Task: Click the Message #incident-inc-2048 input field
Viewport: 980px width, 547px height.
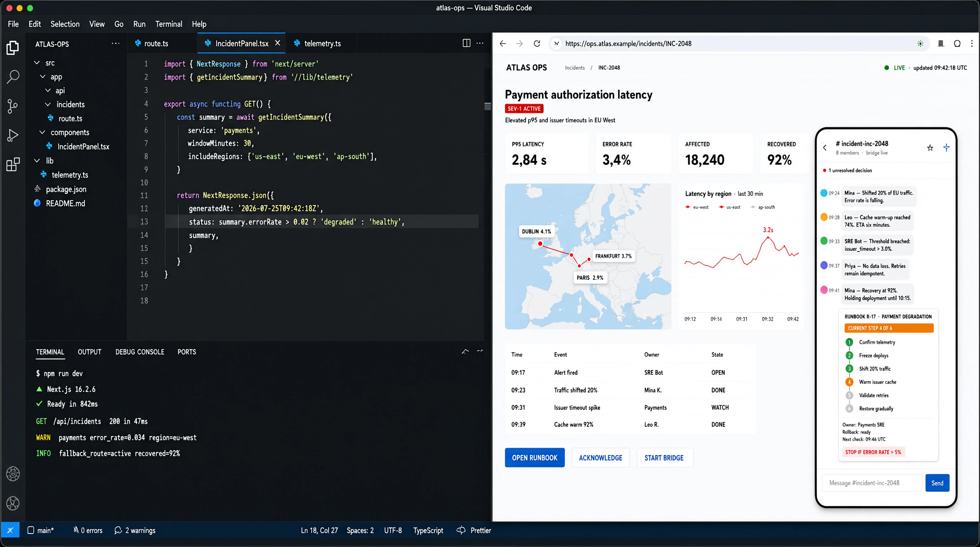Action: (872, 483)
